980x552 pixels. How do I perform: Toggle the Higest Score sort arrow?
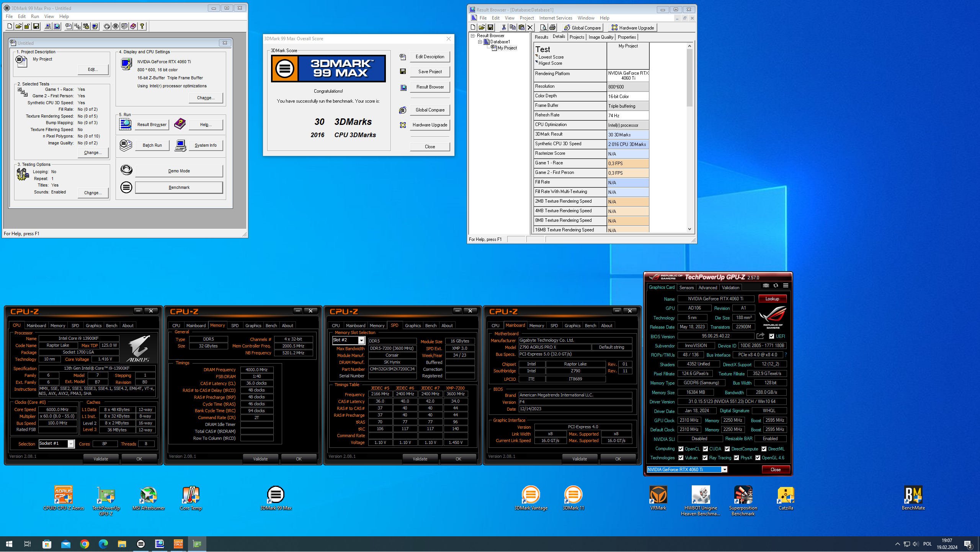536,62
